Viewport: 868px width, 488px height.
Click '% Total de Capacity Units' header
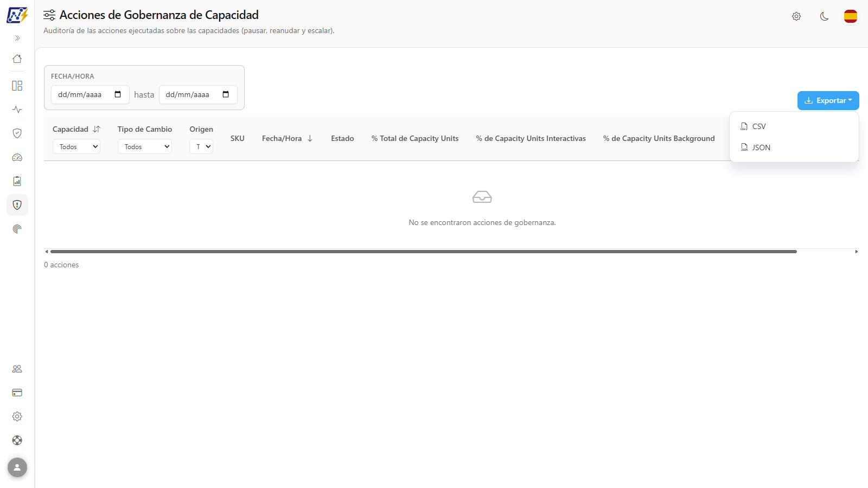tap(415, 138)
